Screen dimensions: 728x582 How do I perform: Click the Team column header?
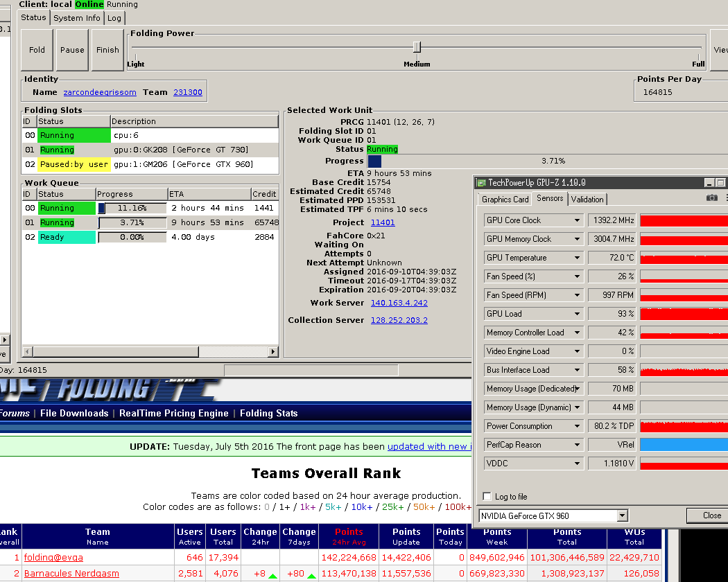click(x=98, y=536)
